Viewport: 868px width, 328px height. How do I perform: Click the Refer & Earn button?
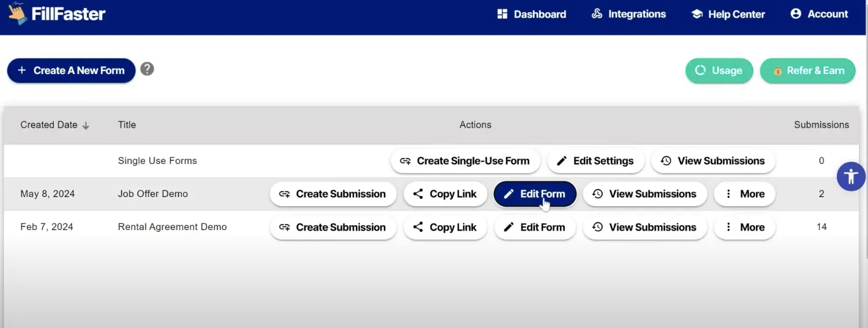(x=807, y=70)
